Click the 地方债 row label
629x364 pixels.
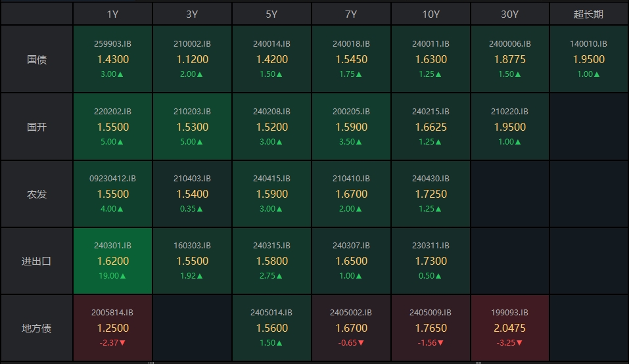[x=37, y=328]
